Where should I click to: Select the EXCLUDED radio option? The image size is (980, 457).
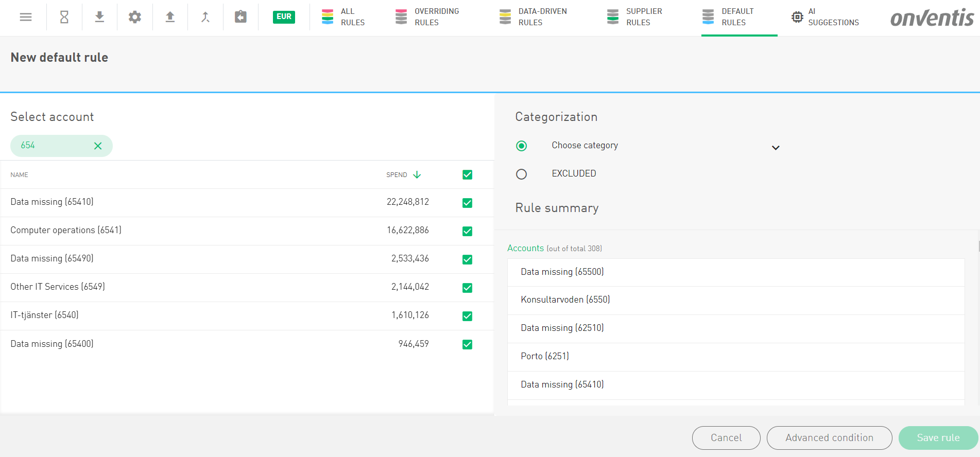[521, 174]
